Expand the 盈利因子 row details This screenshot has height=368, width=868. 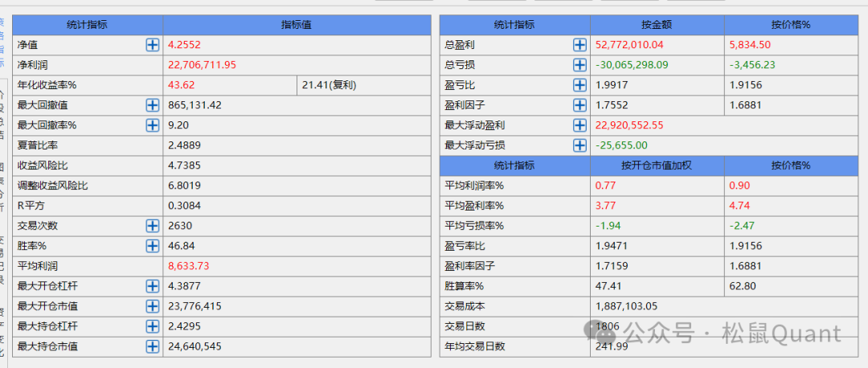(x=579, y=105)
